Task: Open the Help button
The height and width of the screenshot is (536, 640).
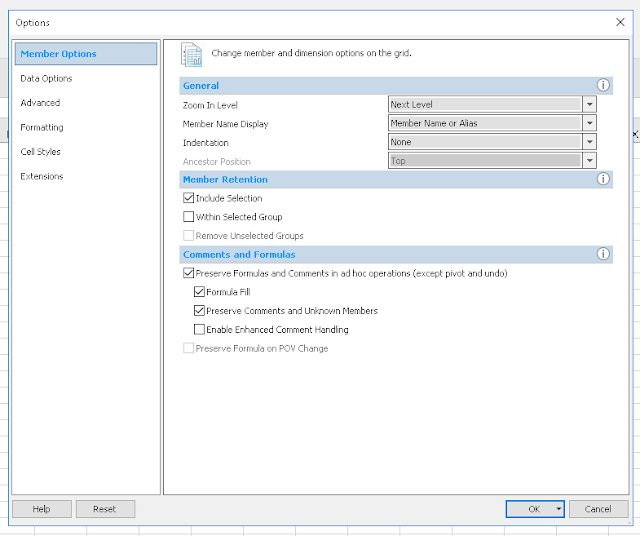Action: click(41, 509)
